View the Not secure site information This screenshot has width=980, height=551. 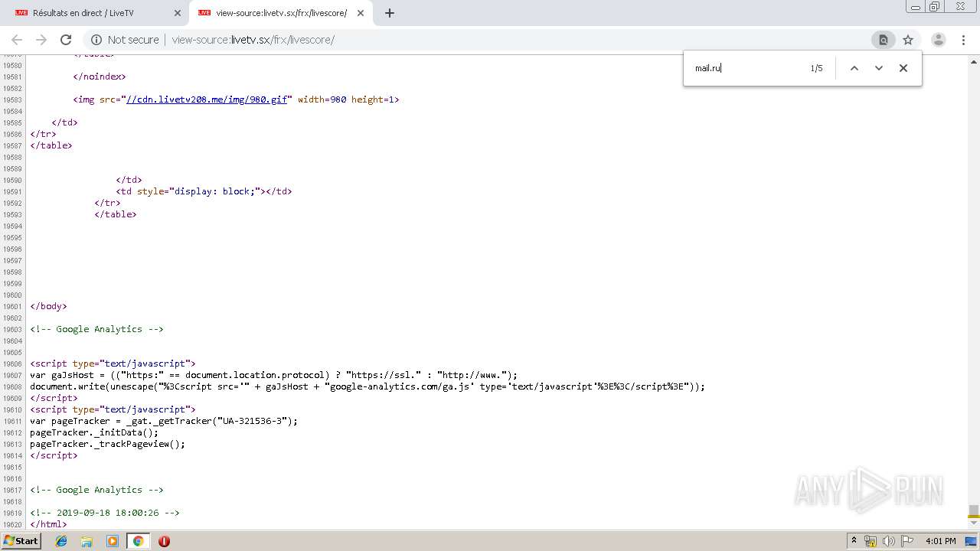[x=125, y=40]
